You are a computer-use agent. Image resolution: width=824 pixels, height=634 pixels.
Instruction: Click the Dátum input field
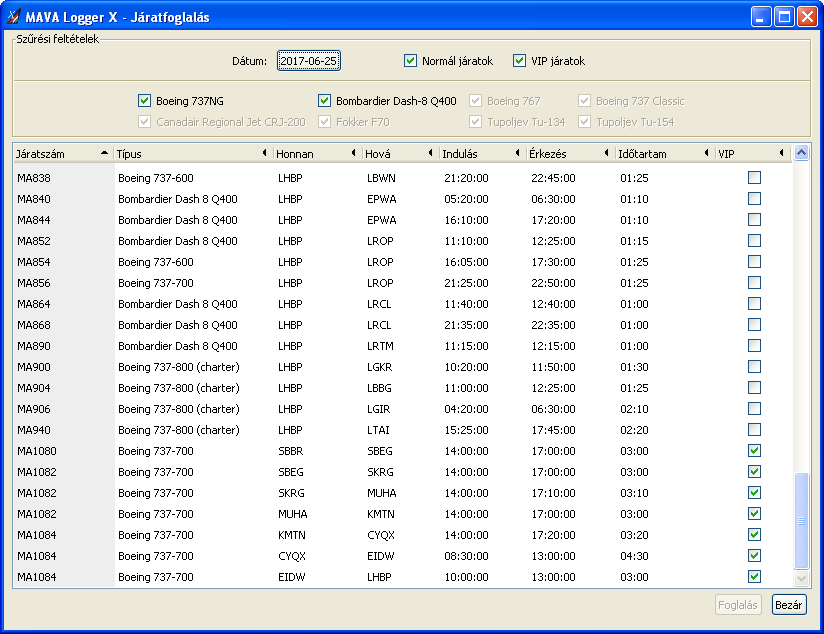point(308,61)
